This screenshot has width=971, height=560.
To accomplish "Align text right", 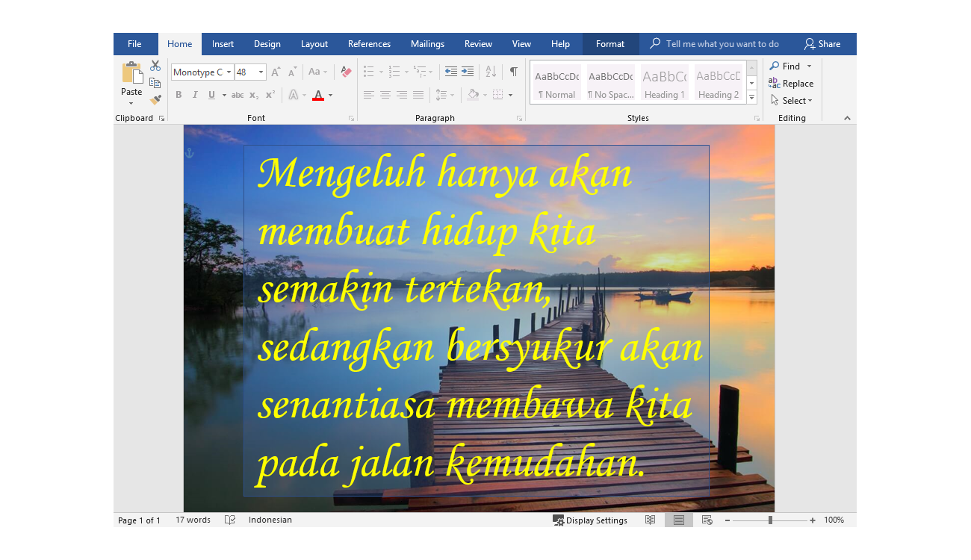I will [402, 95].
